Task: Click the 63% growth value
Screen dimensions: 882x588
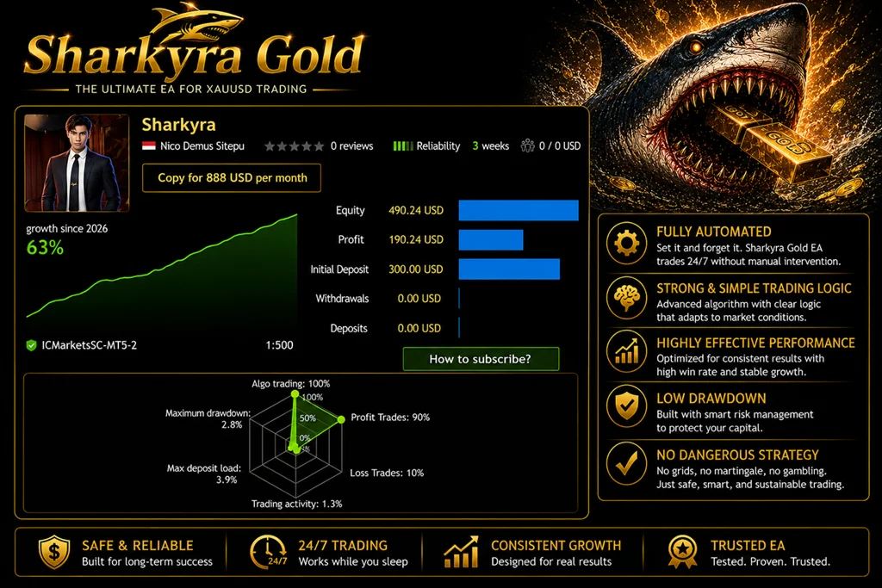Action: coord(45,247)
